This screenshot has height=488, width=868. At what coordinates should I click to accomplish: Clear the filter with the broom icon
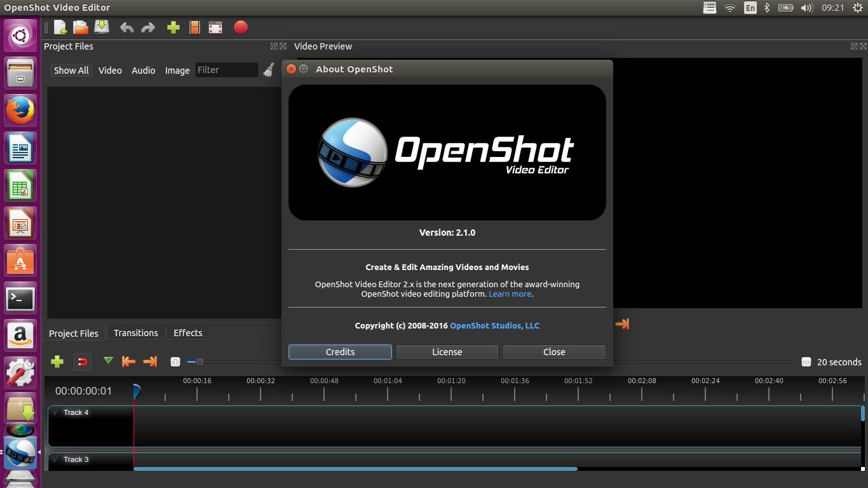coord(269,70)
